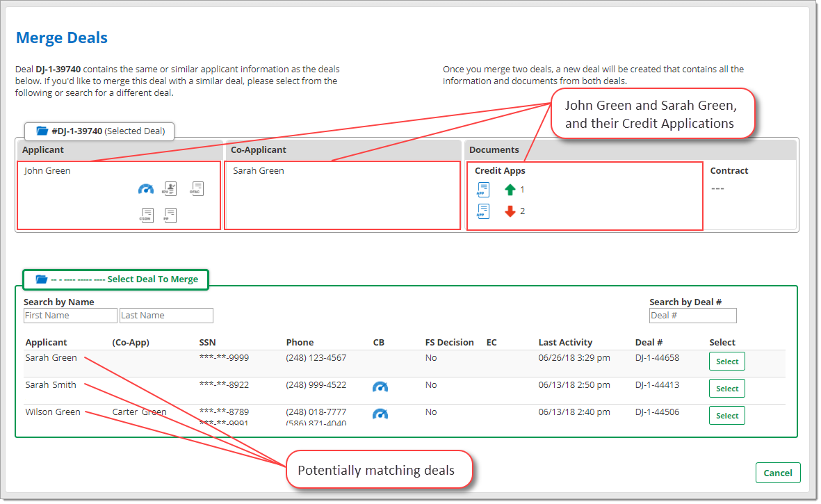Focus the Deal # search field
Image resolution: width=821 pixels, height=504 pixels.
coord(692,316)
